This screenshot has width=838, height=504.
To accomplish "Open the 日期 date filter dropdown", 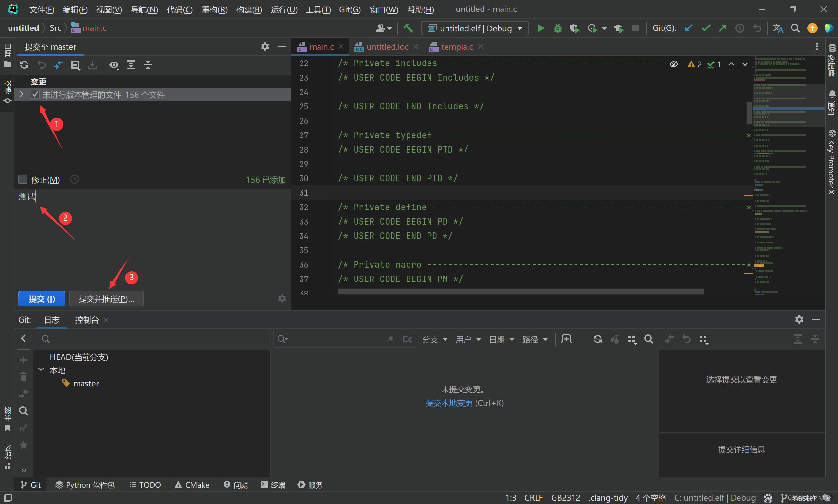I will 501,339.
